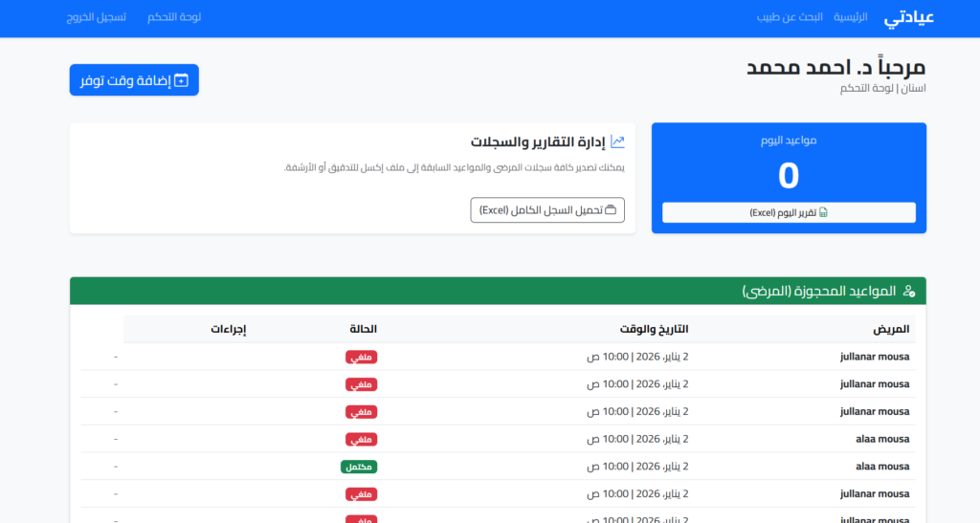This screenshot has height=523, width=980.
Task: Go to البحث عن طبيب page
Action: coord(790,17)
